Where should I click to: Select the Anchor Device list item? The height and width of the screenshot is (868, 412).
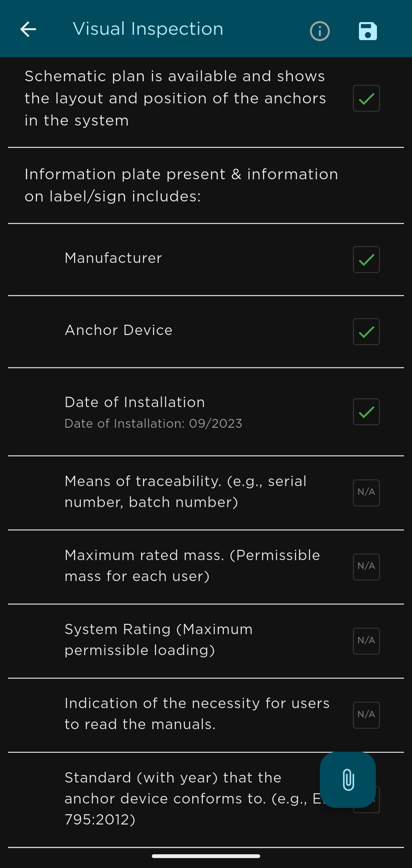tap(119, 330)
